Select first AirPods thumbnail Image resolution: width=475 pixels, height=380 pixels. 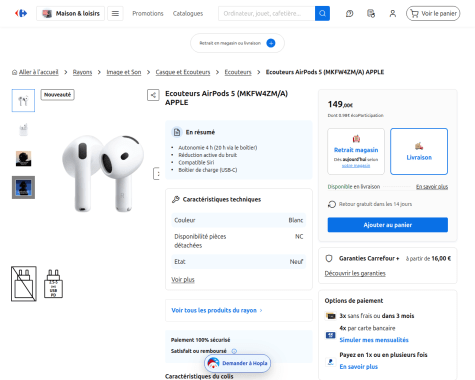coord(23,100)
